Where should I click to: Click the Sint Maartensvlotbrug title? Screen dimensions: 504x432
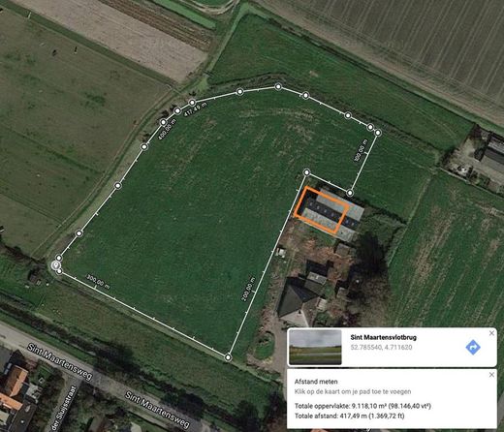coord(384,337)
